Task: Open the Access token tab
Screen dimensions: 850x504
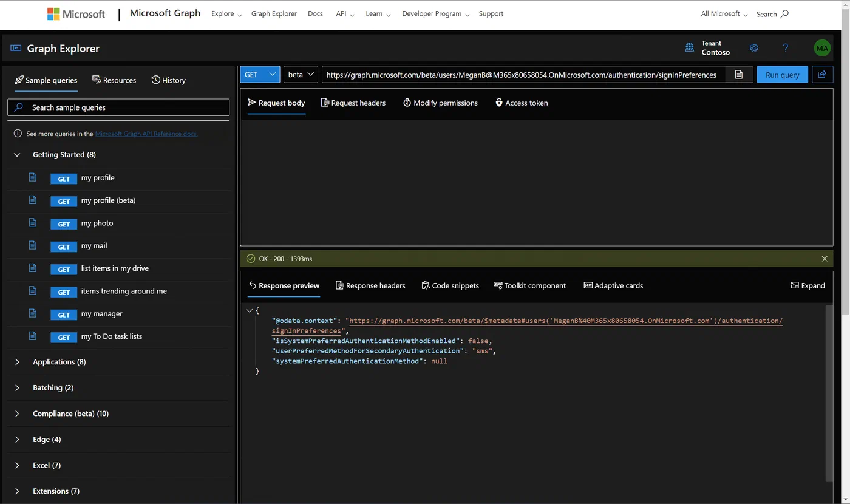Action: pyautogui.click(x=522, y=103)
